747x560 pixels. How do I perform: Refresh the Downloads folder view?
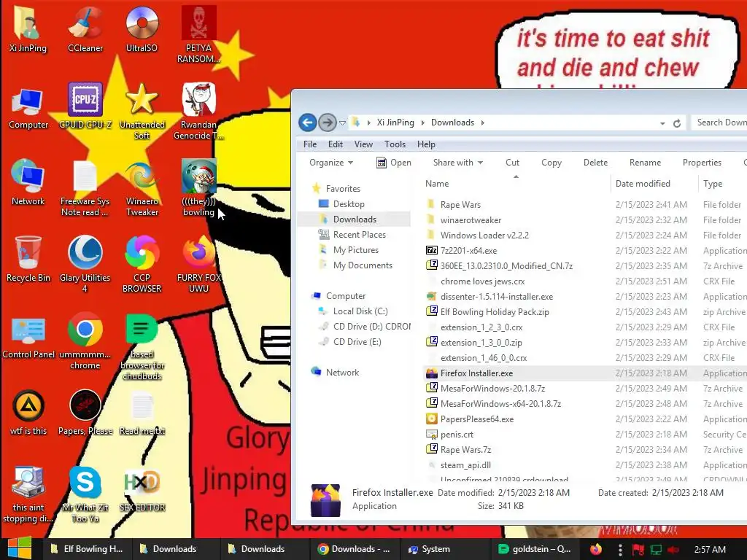[676, 122]
